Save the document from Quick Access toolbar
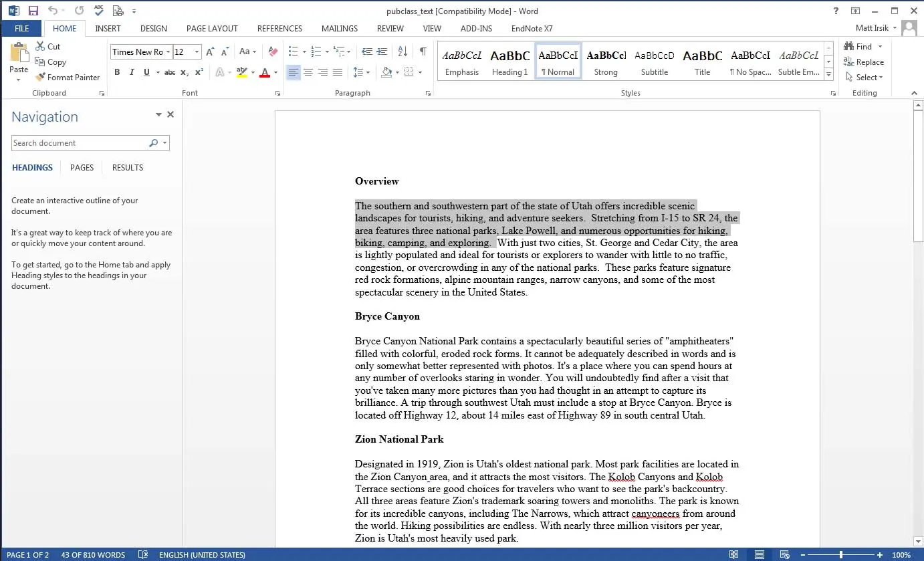924x561 pixels. click(x=33, y=11)
